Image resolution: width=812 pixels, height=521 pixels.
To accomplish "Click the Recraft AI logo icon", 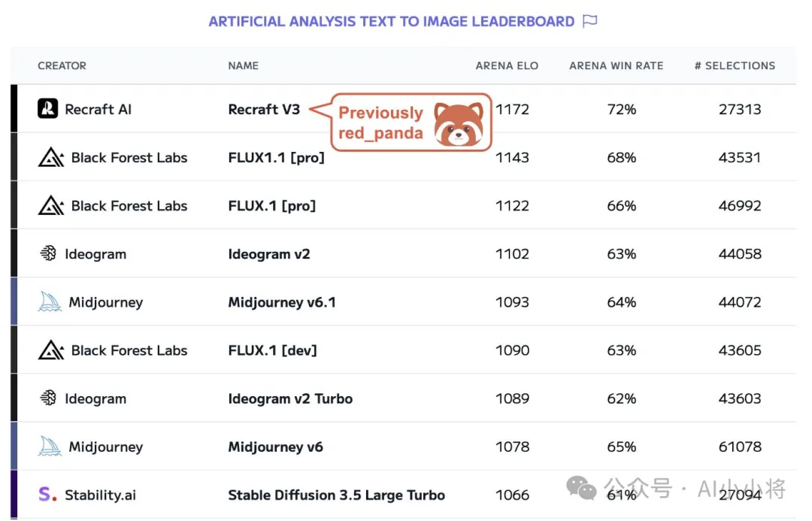I will [47, 109].
